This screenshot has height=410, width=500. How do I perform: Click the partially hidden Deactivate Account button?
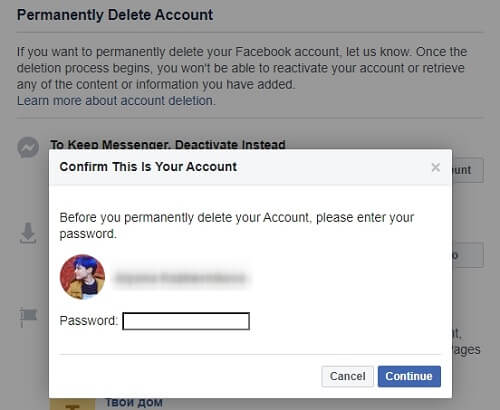point(468,170)
